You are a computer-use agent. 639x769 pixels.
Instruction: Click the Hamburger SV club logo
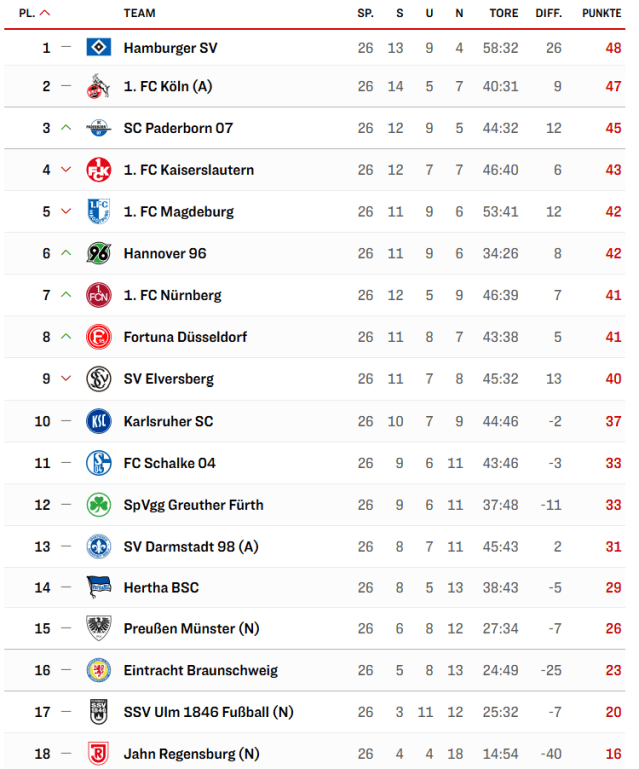point(98,48)
